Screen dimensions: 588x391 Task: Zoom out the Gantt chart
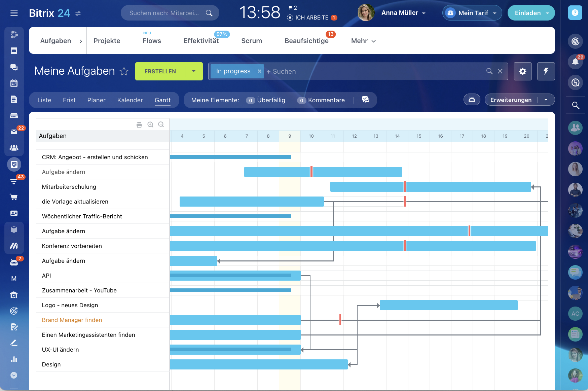(161, 125)
